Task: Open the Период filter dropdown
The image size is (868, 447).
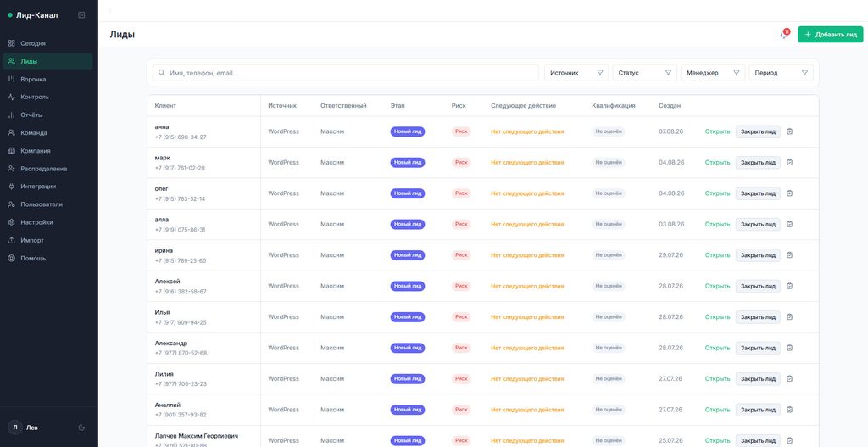Action: click(781, 73)
